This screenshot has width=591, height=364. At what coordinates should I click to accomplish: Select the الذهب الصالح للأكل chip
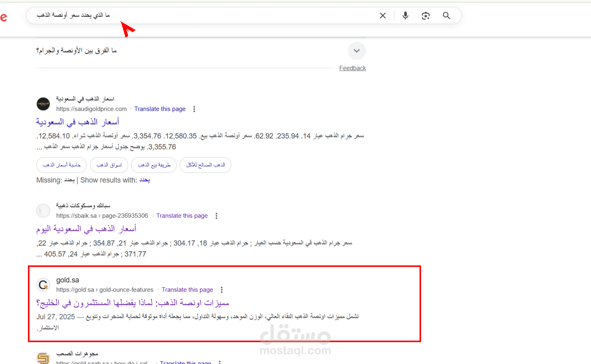(205, 165)
